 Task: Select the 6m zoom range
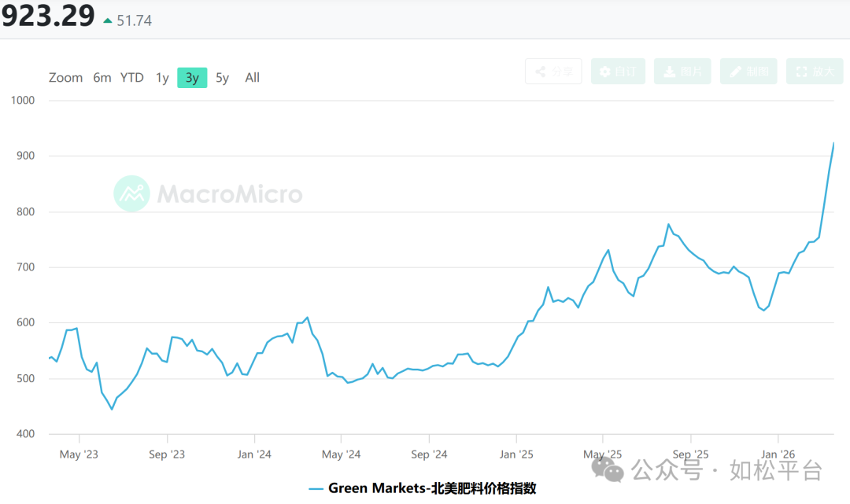click(102, 78)
